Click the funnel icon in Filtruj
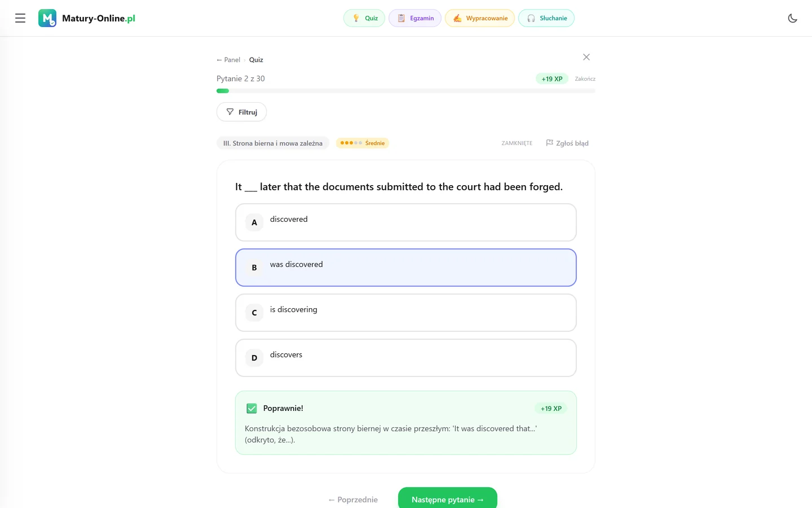 pyautogui.click(x=230, y=112)
